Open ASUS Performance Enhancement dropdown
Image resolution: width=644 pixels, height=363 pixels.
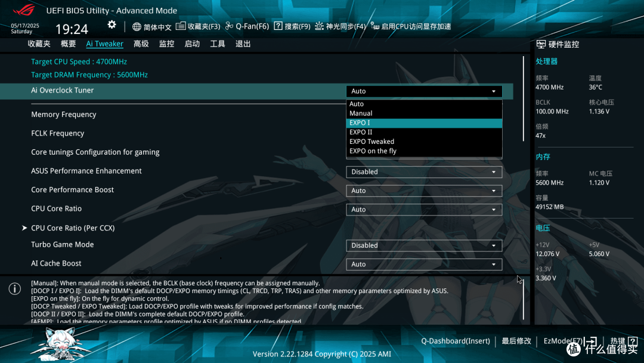424,172
